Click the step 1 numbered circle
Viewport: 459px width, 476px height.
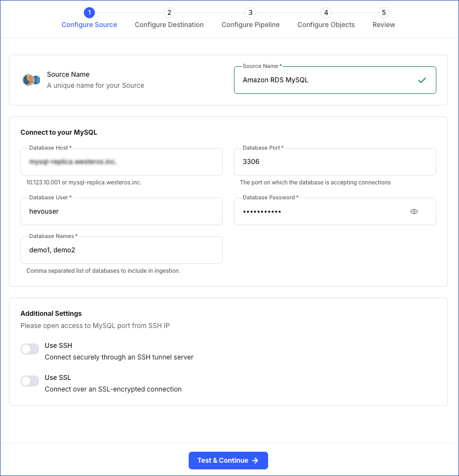pos(89,12)
